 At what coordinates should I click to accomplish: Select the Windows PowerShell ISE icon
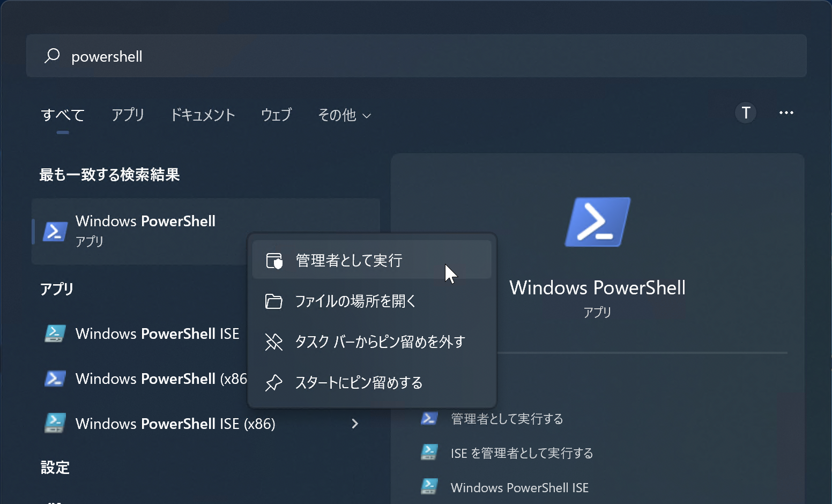55,333
